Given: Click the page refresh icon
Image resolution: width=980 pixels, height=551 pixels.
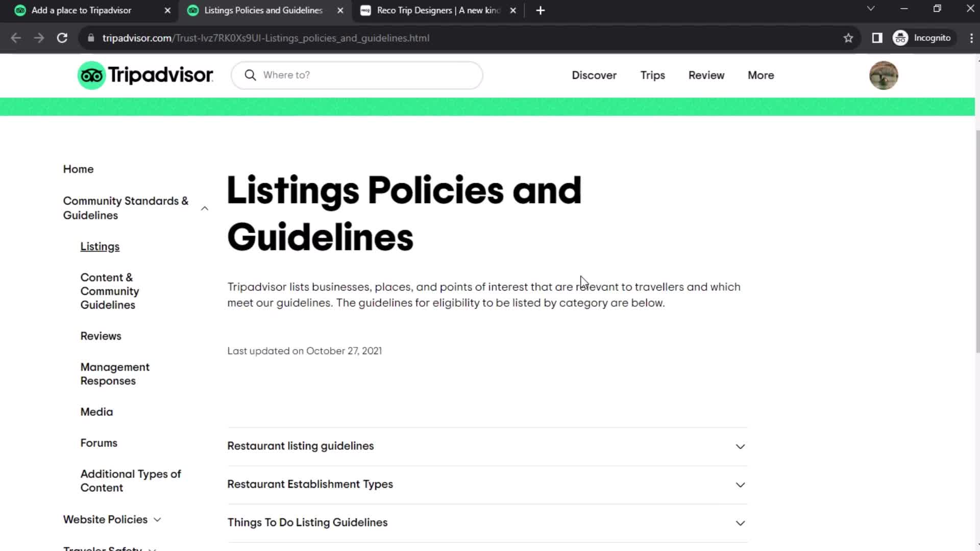Looking at the screenshot, I should tap(61, 38).
